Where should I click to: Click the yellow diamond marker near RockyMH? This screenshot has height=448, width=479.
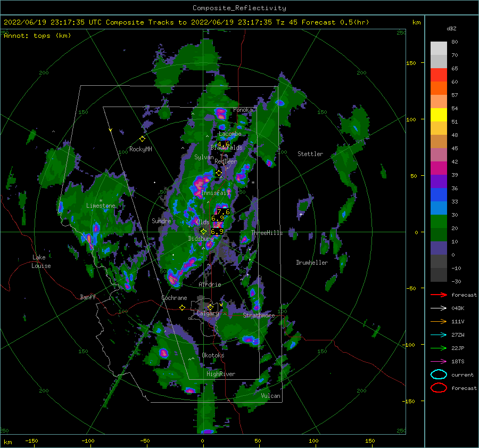point(142,139)
